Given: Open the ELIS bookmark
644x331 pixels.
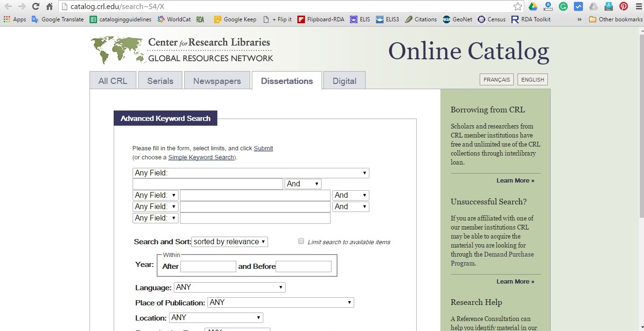Looking at the screenshot, I should point(360,19).
